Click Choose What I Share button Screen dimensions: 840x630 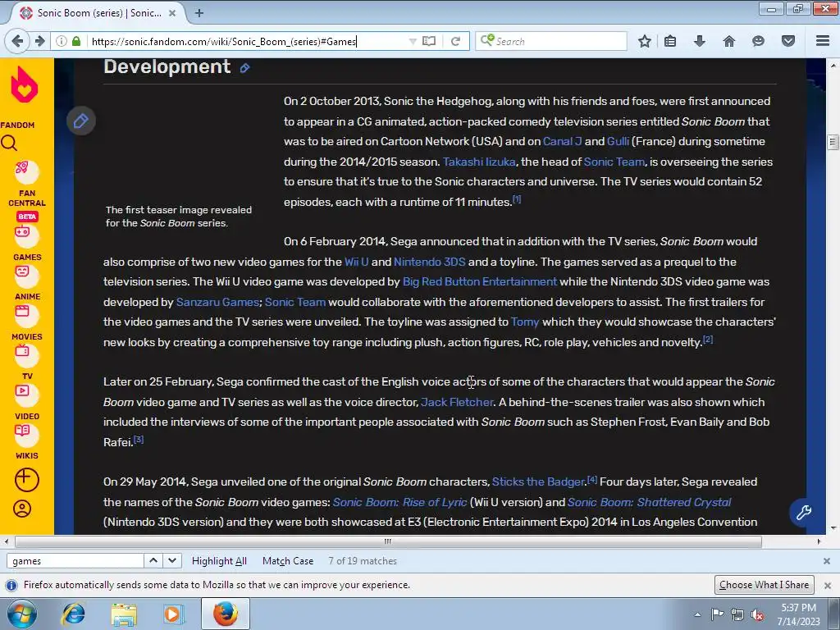click(x=764, y=584)
